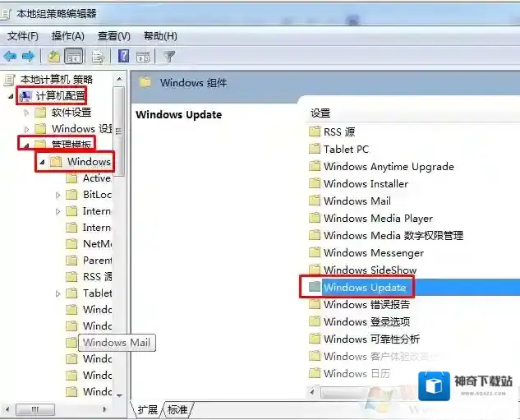
Task: Switch to the 扩展 tab
Action: [148, 409]
